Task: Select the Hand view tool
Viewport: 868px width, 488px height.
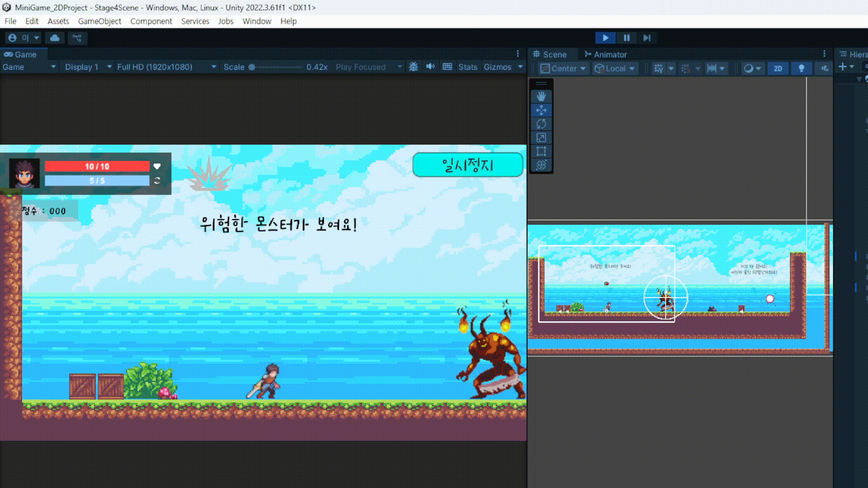Action: [x=541, y=96]
